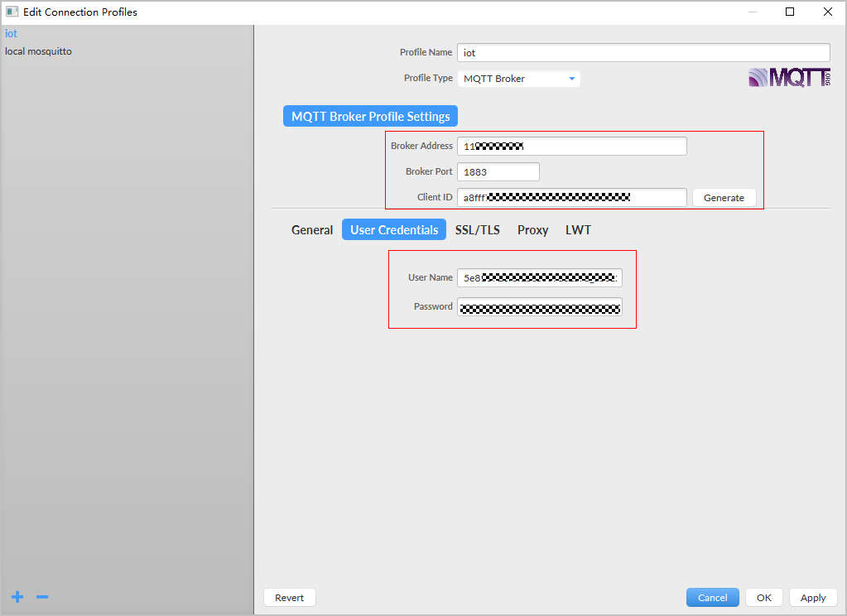847x616 pixels.
Task: Close the Edit Connection Profiles window
Action: 828,12
